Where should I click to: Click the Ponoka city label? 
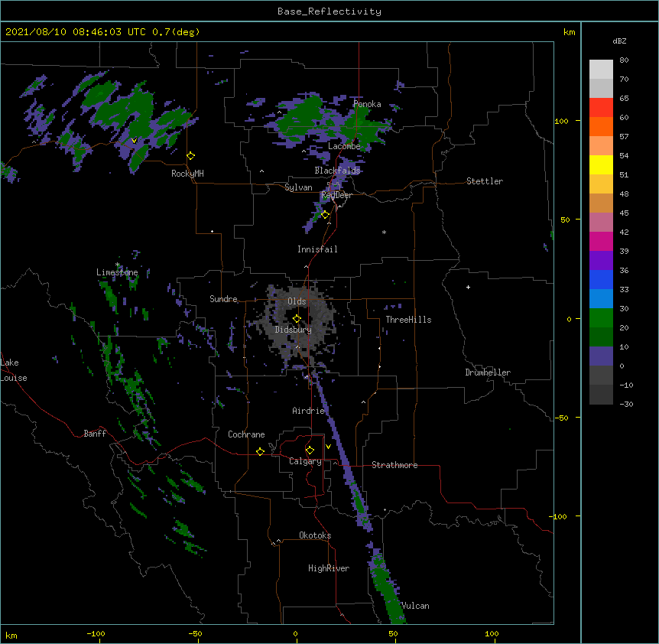pos(367,104)
